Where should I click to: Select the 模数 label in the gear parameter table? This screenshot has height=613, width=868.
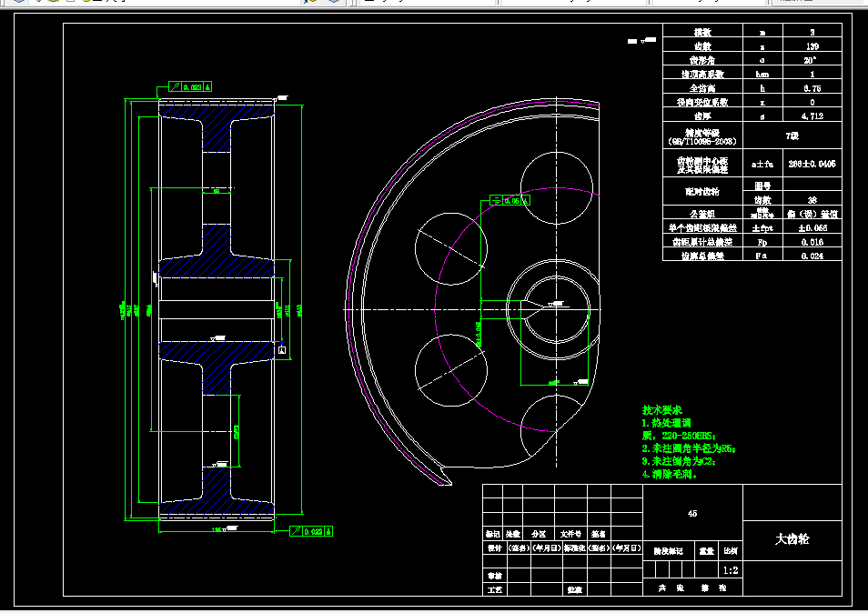coord(702,33)
